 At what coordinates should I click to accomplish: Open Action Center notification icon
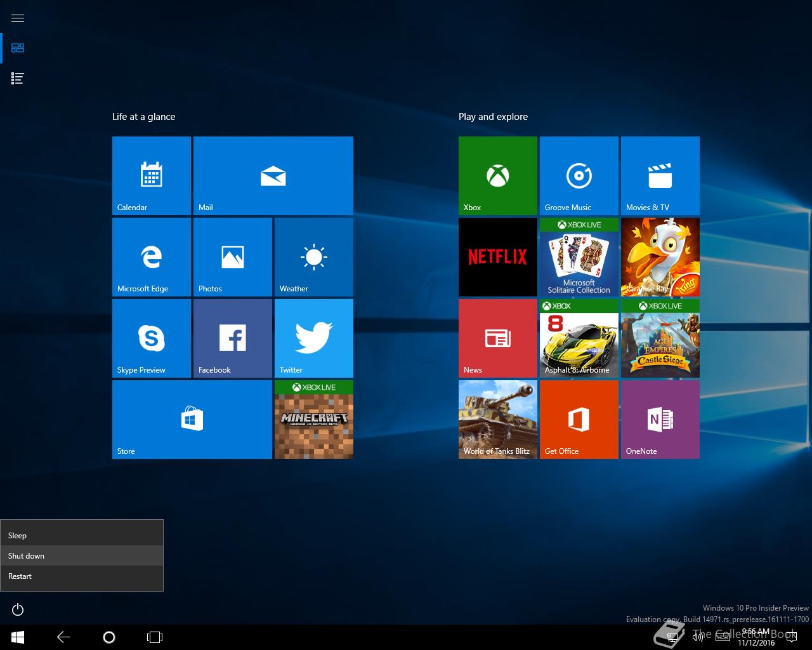click(x=791, y=637)
